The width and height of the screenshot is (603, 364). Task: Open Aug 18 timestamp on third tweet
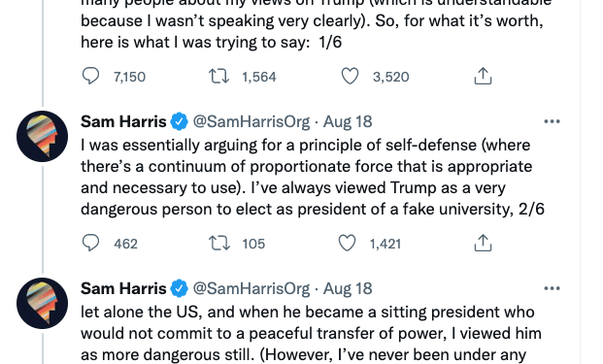[x=348, y=288]
